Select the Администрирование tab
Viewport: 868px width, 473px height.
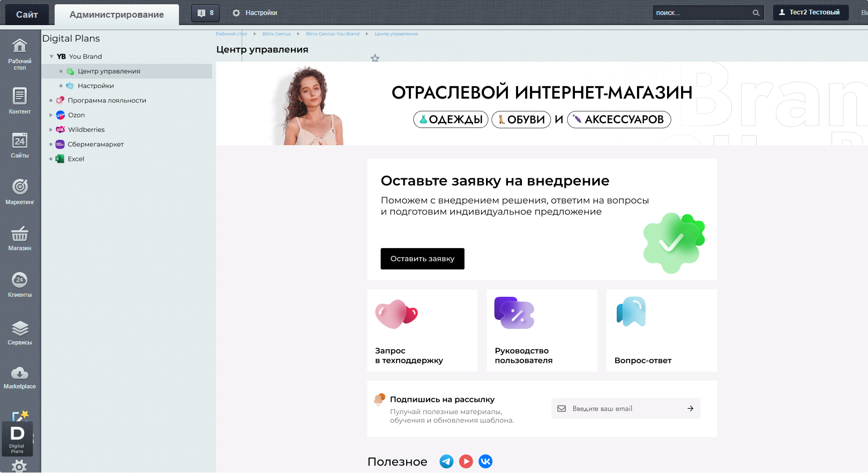[117, 14]
